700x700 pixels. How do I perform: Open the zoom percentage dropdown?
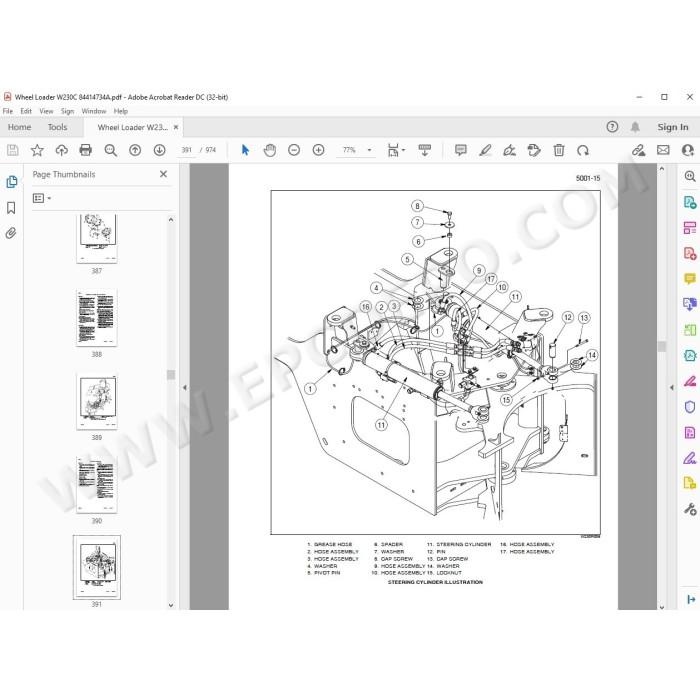tap(369, 150)
